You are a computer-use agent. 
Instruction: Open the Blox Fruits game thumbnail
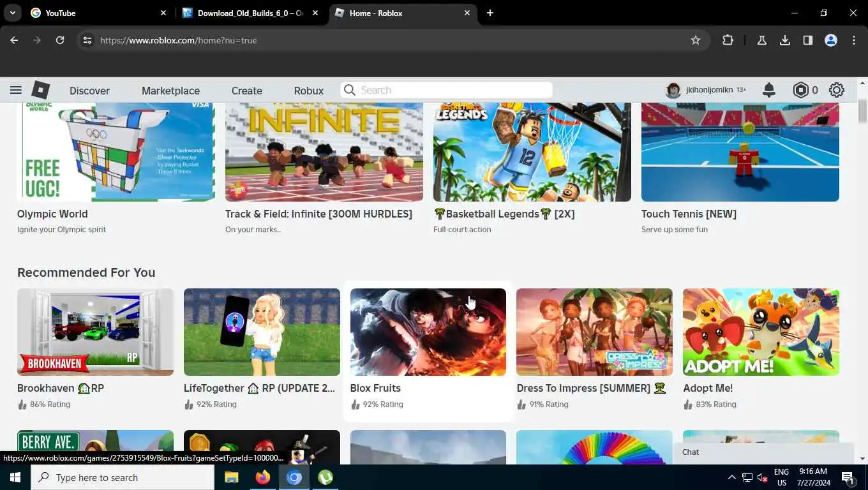point(428,332)
